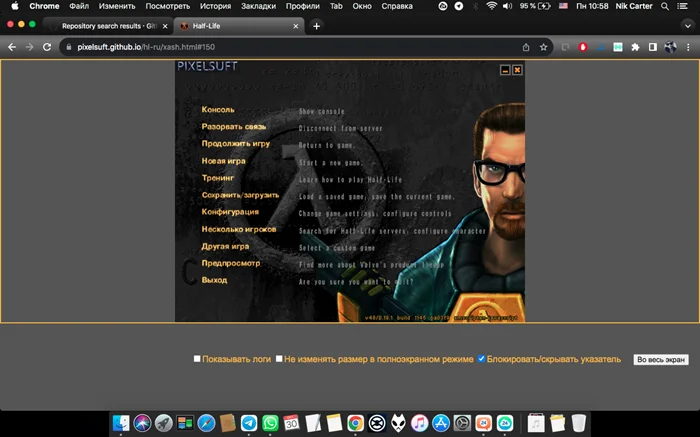Open Chrome's extensions puzzle icon

[635, 47]
